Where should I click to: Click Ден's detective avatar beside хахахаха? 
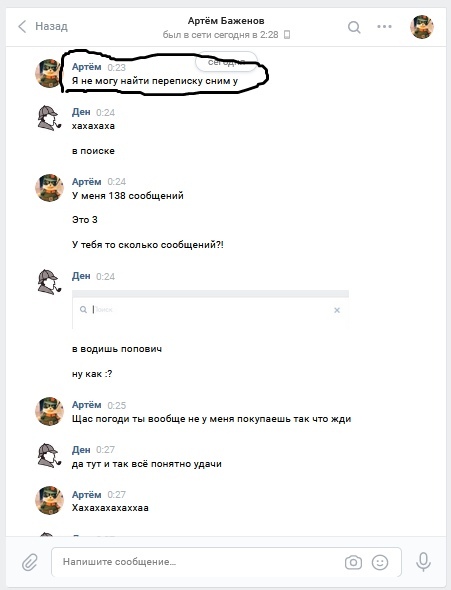click(x=49, y=118)
